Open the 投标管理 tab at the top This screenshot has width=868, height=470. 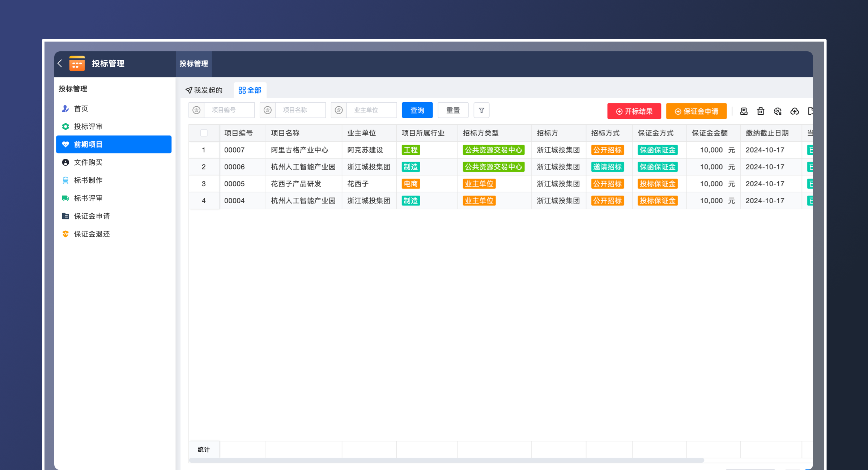[x=194, y=64]
